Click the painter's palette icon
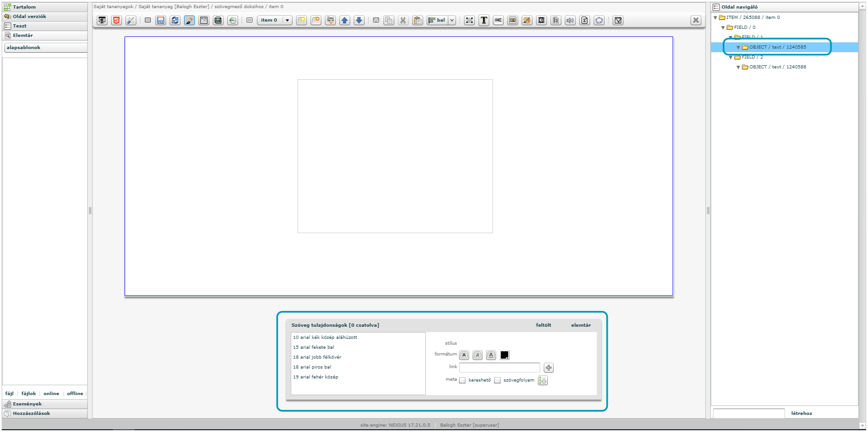The image size is (868, 432). [527, 20]
